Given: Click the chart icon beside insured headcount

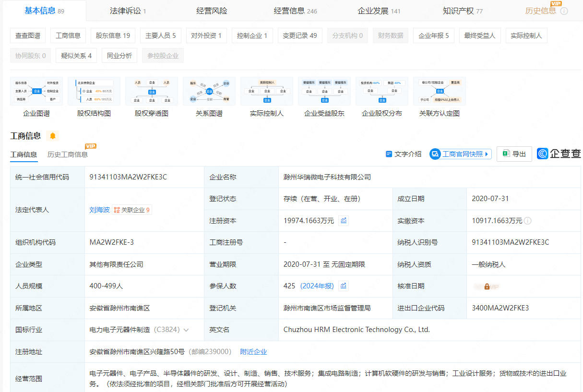Looking at the screenshot, I should [x=343, y=286].
